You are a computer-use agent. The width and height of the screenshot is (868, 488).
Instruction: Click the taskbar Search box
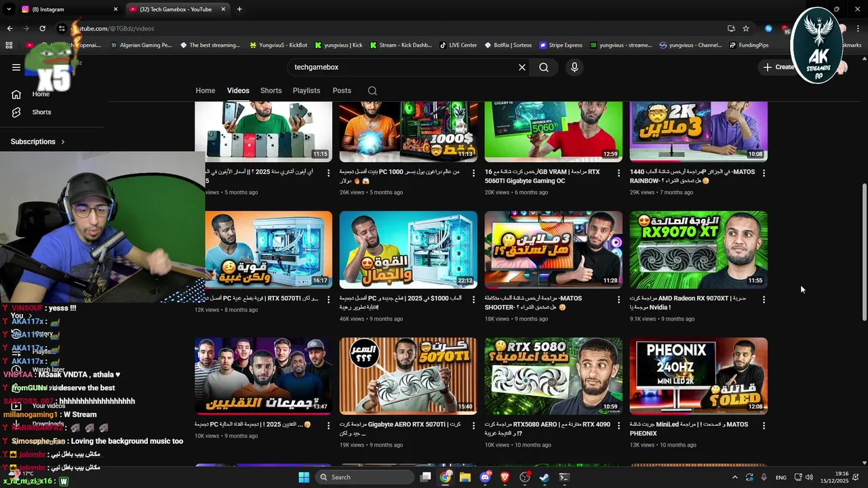pos(365,477)
